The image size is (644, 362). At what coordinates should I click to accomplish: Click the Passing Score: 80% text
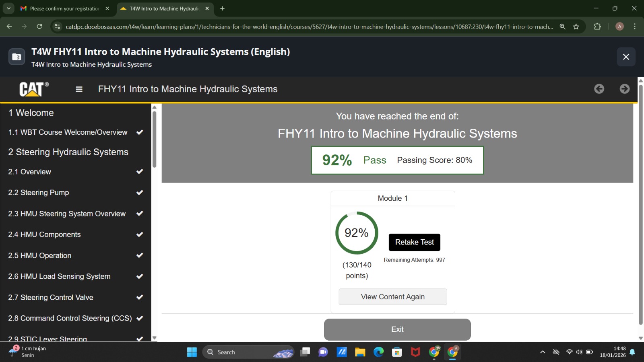pyautogui.click(x=434, y=160)
